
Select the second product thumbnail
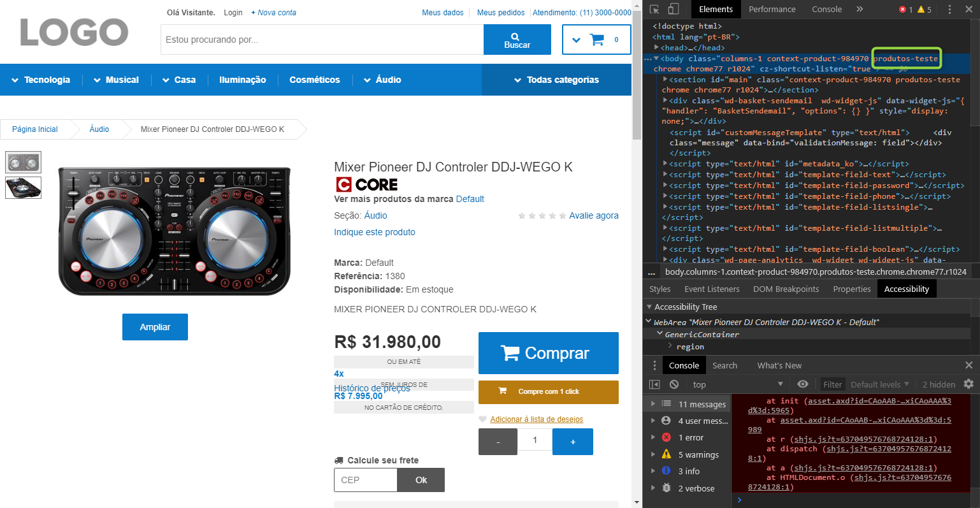pyautogui.click(x=24, y=187)
